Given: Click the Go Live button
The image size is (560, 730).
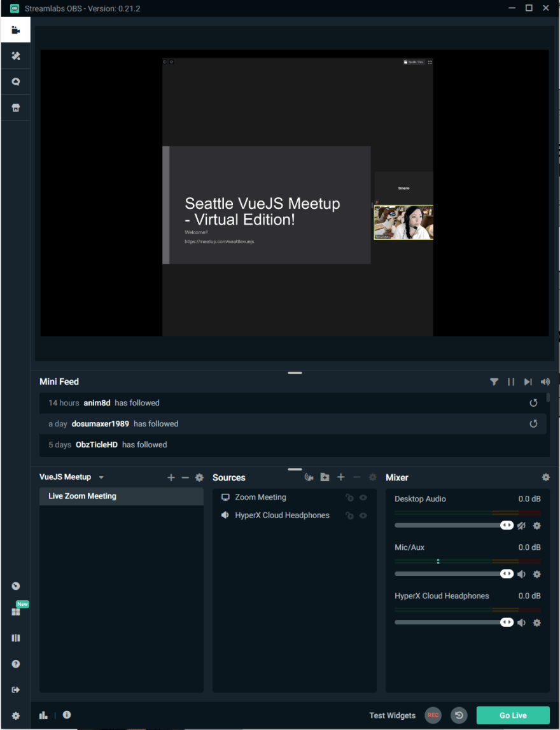Looking at the screenshot, I should tap(513, 715).
